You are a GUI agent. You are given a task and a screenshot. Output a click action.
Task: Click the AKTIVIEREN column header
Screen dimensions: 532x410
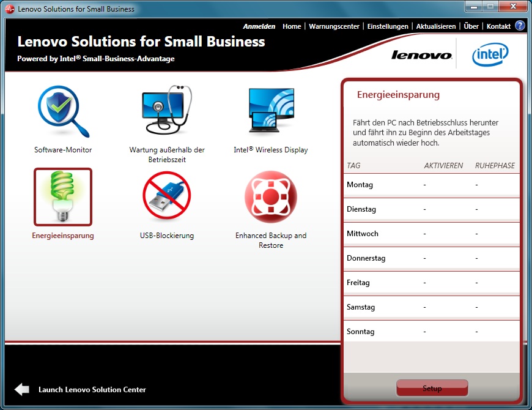443,166
